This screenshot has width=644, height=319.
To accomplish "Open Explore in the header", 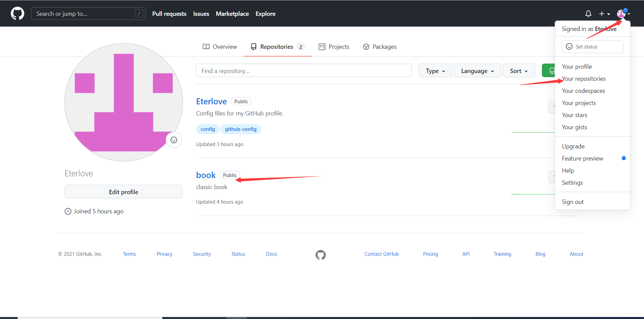I will click(x=265, y=14).
